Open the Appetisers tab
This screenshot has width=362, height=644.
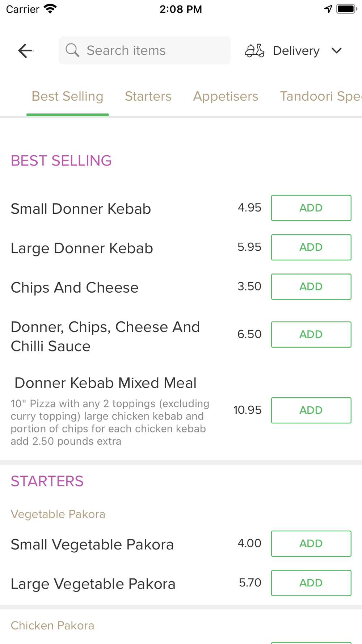click(226, 96)
